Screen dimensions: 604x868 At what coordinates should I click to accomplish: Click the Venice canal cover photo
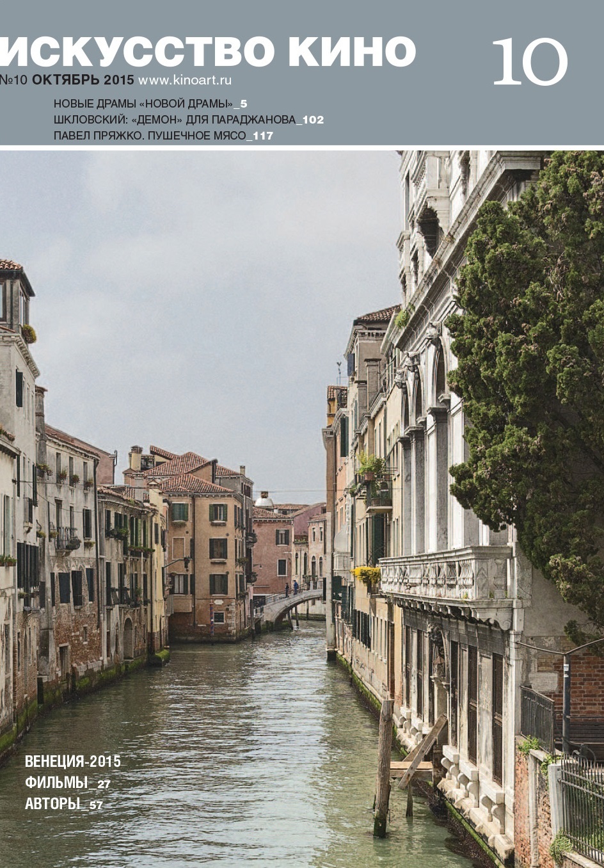pos(302,509)
